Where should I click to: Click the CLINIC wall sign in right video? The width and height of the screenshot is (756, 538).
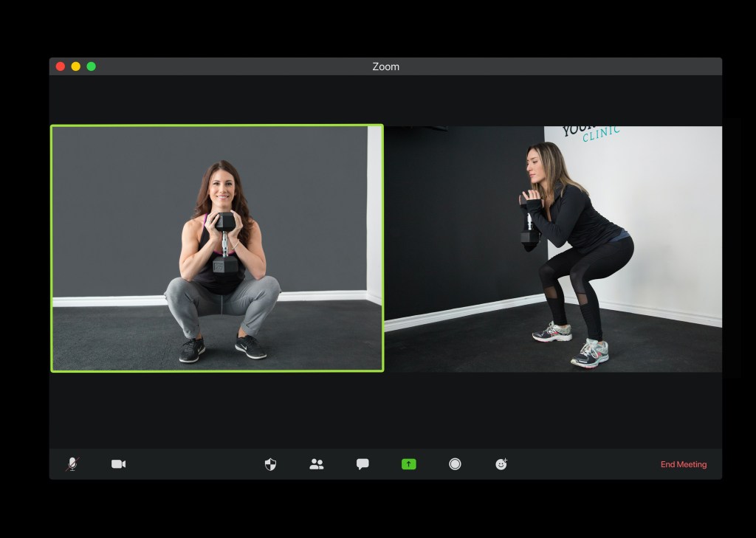[x=599, y=134]
